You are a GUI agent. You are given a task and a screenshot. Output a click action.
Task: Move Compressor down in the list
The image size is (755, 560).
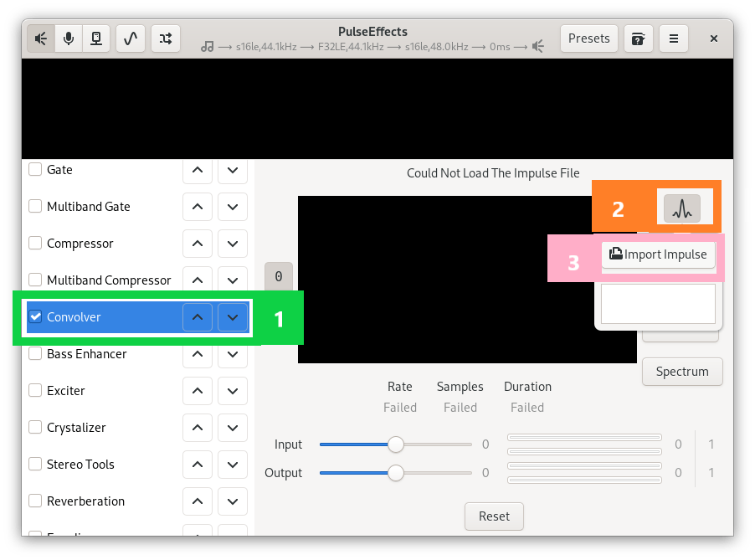pyautogui.click(x=233, y=243)
